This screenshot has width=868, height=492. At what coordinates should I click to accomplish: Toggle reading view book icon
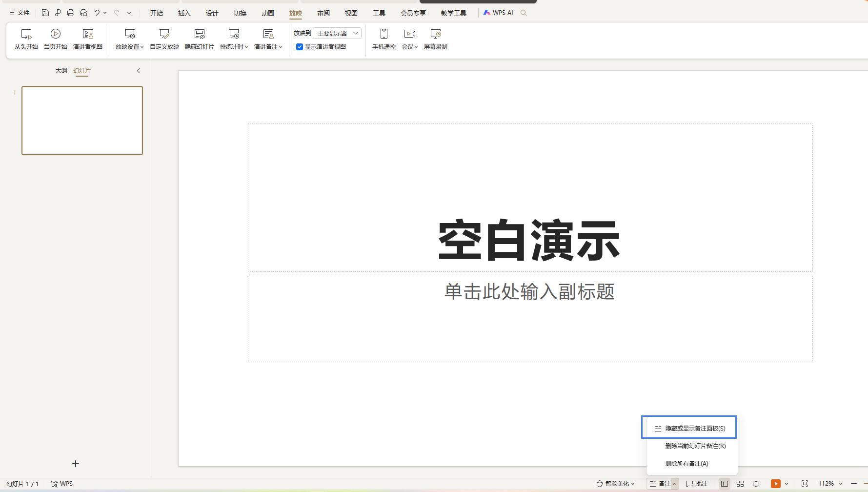pyautogui.click(x=756, y=484)
